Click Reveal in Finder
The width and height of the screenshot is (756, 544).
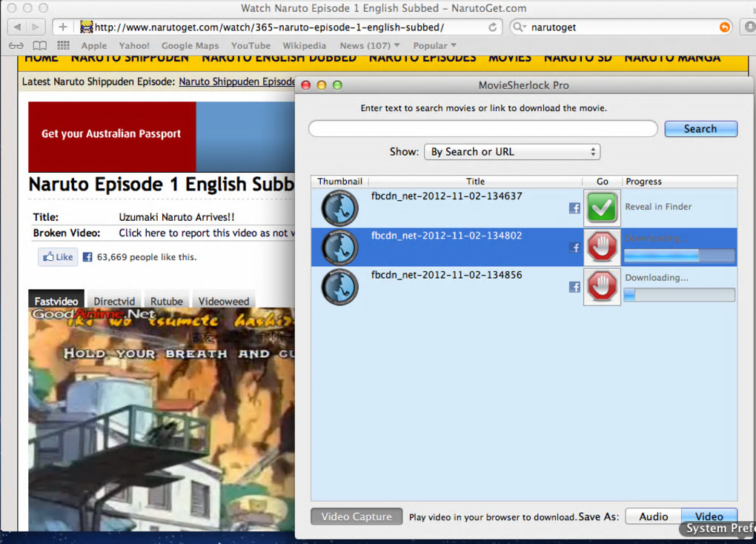658,207
